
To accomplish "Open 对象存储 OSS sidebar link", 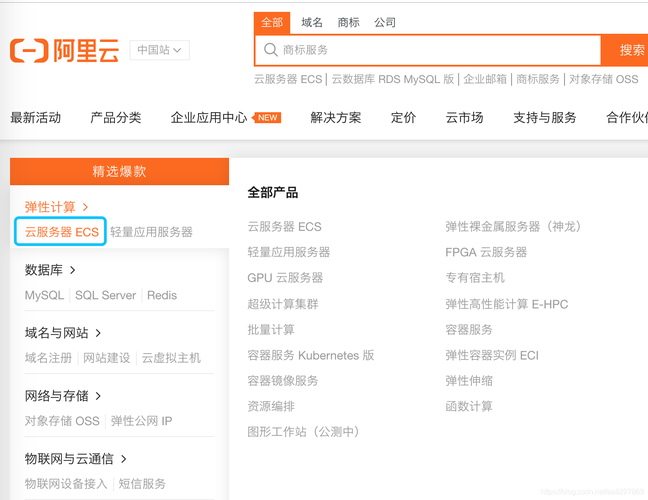I will pyautogui.click(x=62, y=421).
